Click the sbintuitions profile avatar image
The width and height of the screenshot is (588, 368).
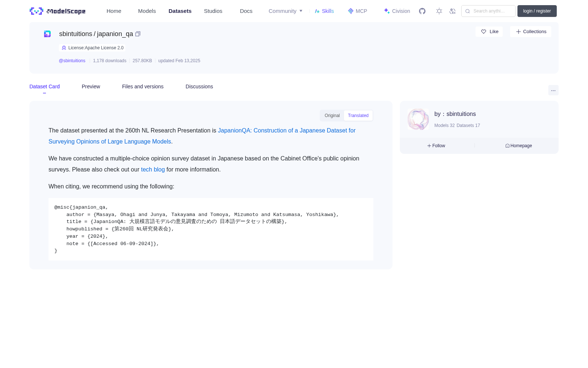(x=418, y=119)
